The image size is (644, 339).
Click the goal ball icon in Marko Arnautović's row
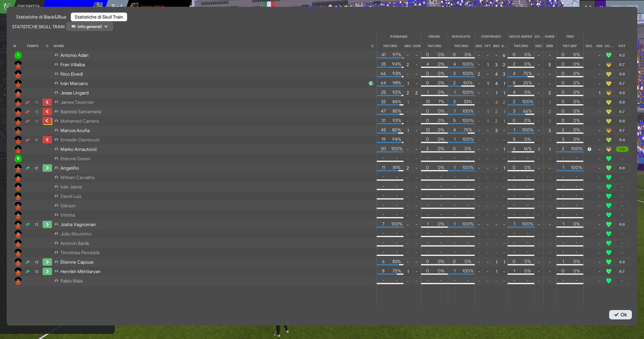589,149
